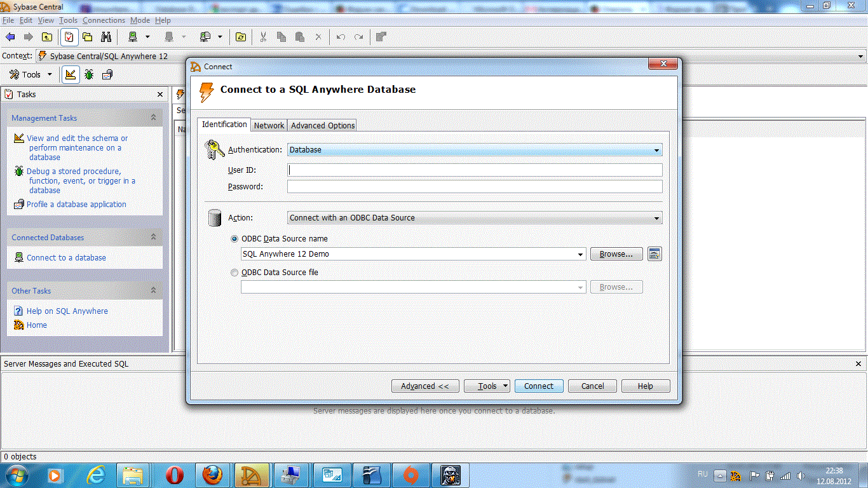The height and width of the screenshot is (488, 868).
Task: Select ODBC Data Source file radio button
Action: coord(235,273)
